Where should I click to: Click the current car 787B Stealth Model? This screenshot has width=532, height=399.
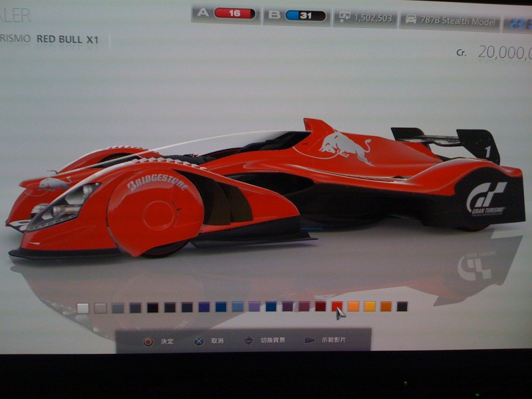tap(450, 21)
